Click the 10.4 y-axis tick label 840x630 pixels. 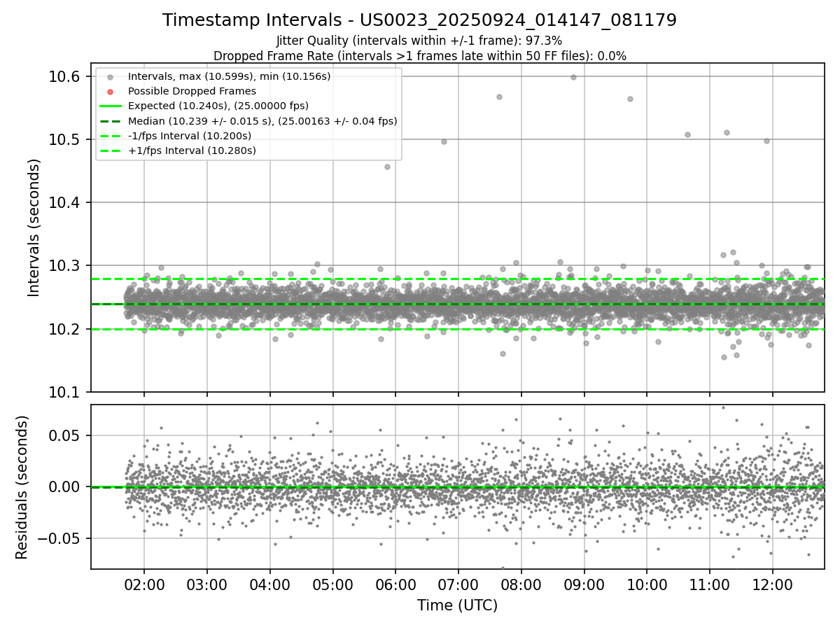[x=65, y=202]
